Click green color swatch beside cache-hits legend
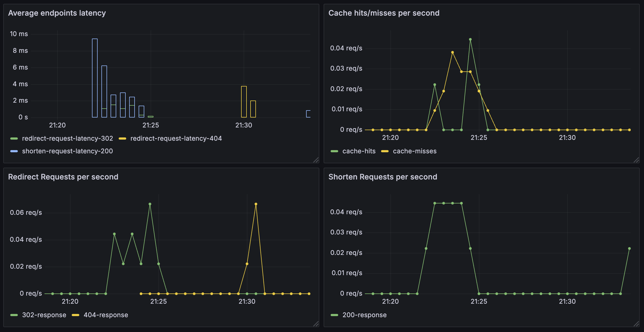This screenshot has width=644, height=332. [x=334, y=151]
